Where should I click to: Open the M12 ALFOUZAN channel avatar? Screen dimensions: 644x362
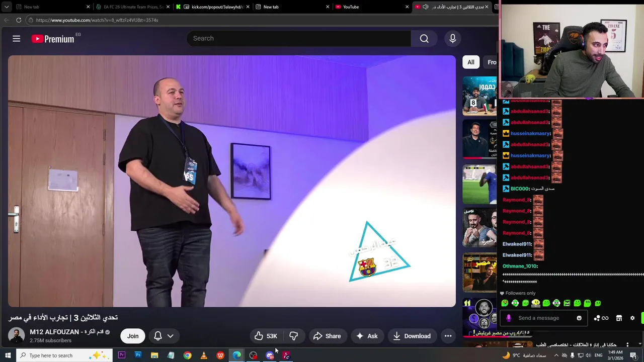click(16, 336)
